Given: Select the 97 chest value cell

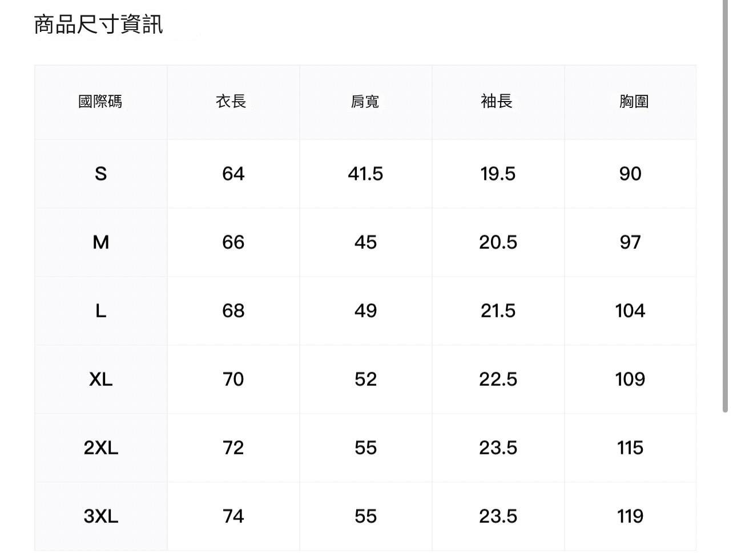Looking at the screenshot, I should [x=630, y=242].
